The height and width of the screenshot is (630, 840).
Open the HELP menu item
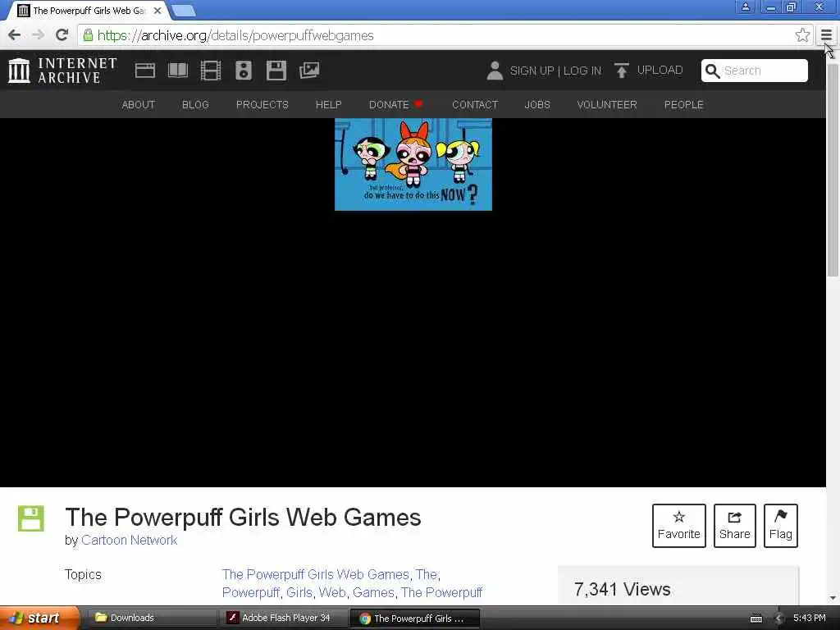328,104
